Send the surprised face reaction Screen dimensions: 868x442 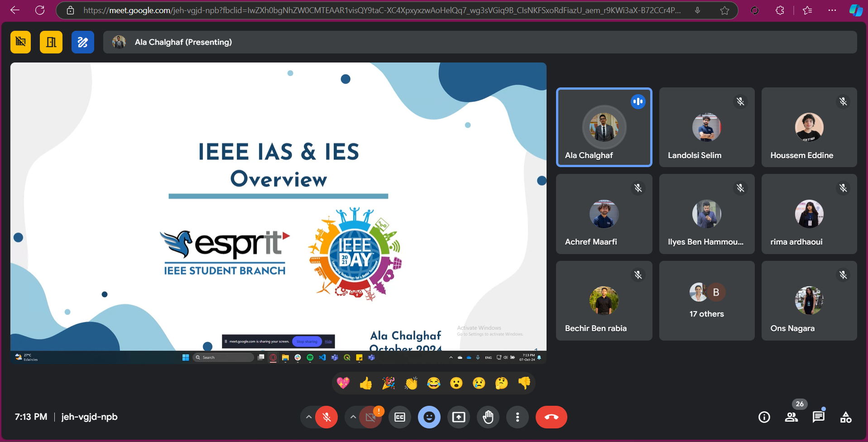coord(456,383)
